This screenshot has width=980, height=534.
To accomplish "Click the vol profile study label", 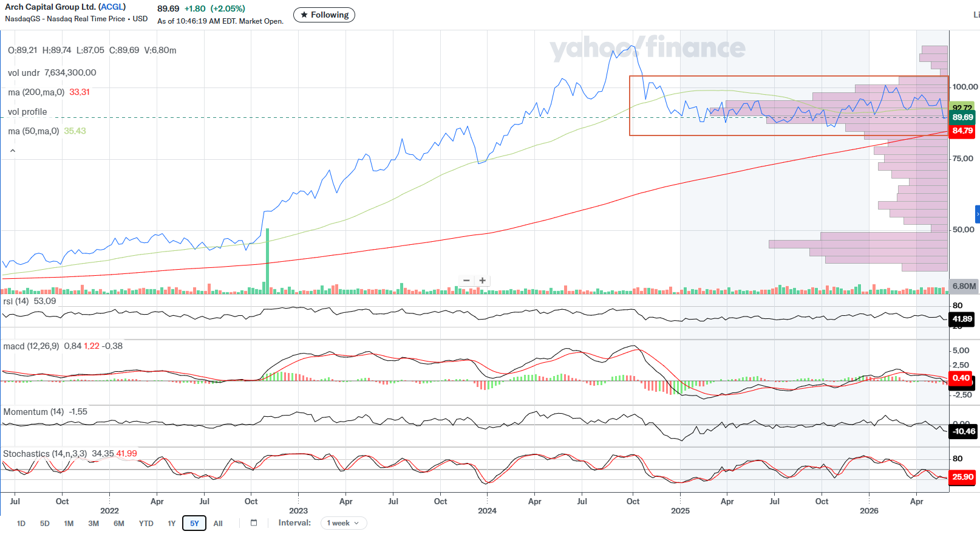I will 27,112.
